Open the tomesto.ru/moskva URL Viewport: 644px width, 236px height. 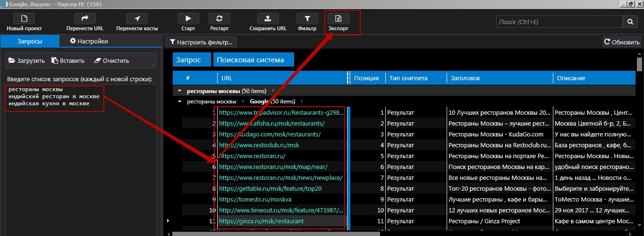(x=255, y=200)
